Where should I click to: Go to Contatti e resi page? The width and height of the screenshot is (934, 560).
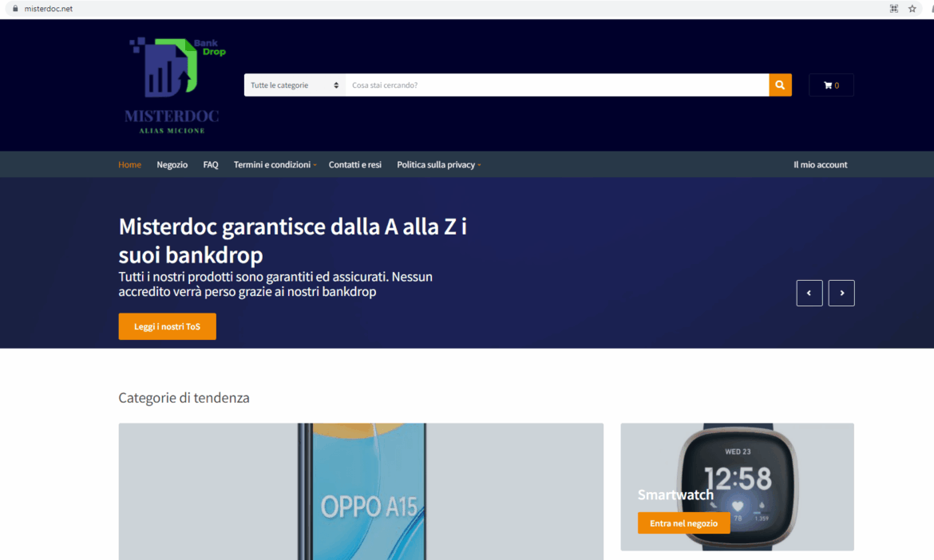tap(354, 165)
